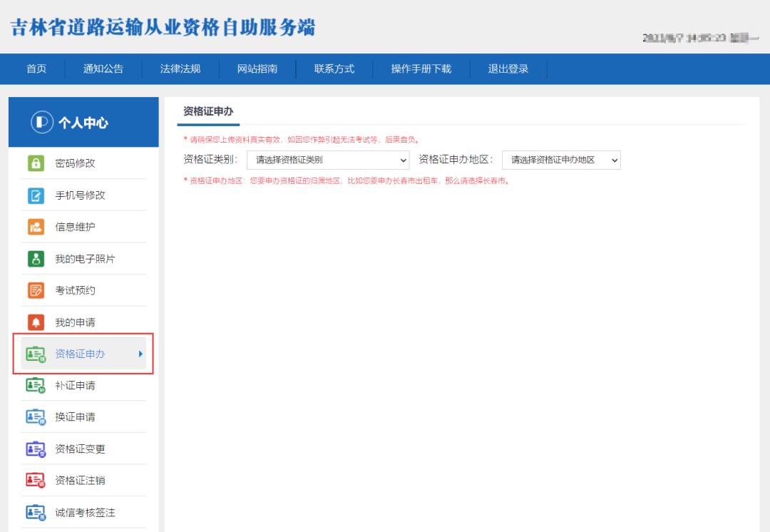This screenshot has height=532, width=770.
Task: Click the 资格证注销 red badge icon
Action: point(36,480)
